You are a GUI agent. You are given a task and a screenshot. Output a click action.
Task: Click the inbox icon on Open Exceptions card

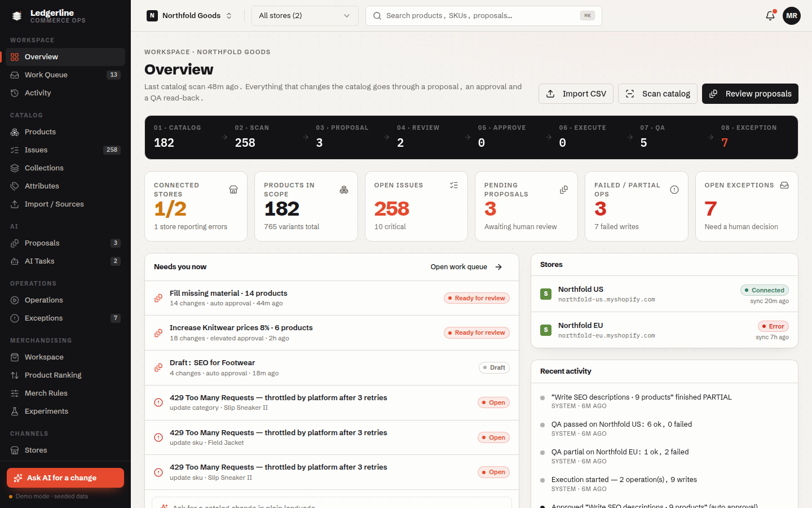pos(784,185)
